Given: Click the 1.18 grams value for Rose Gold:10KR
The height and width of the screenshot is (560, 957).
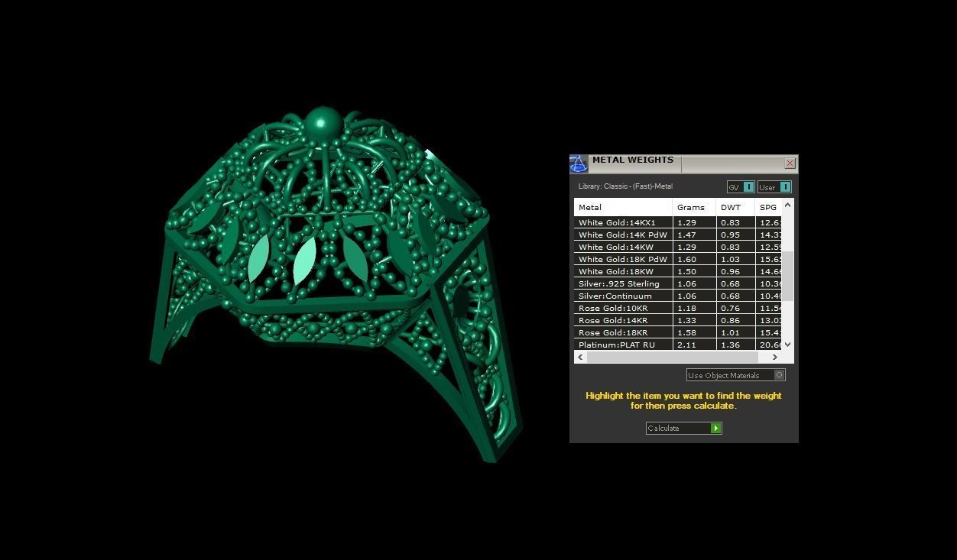Looking at the screenshot, I should 686,308.
